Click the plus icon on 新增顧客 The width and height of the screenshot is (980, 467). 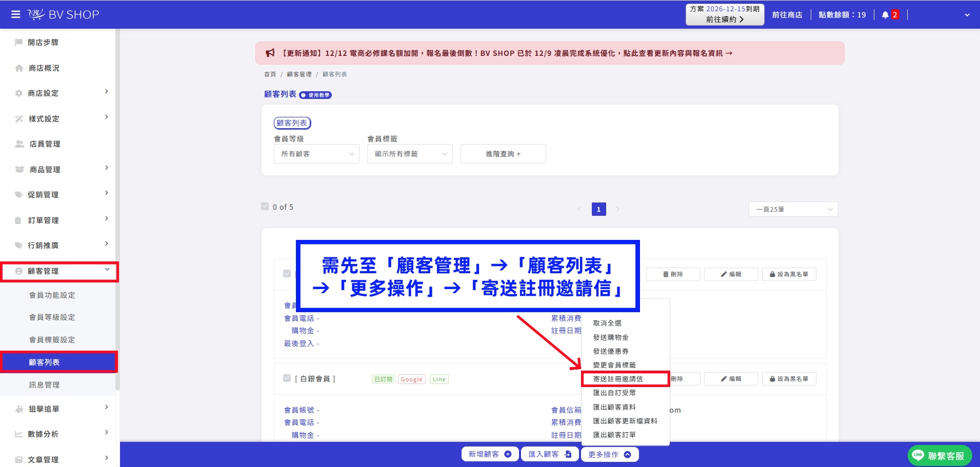pyautogui.click(x=508, y=454)
